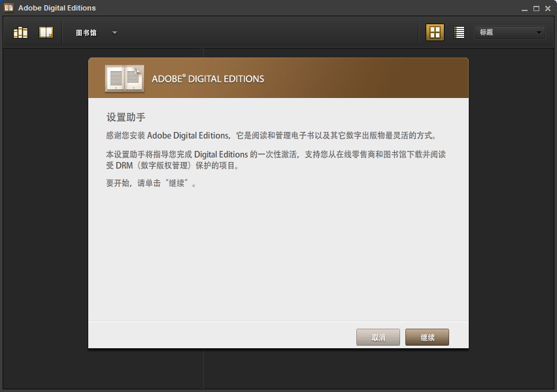Select the library bookshelf view icon
Viewport: 557px width, 392px height.
[x=20, y=31]
